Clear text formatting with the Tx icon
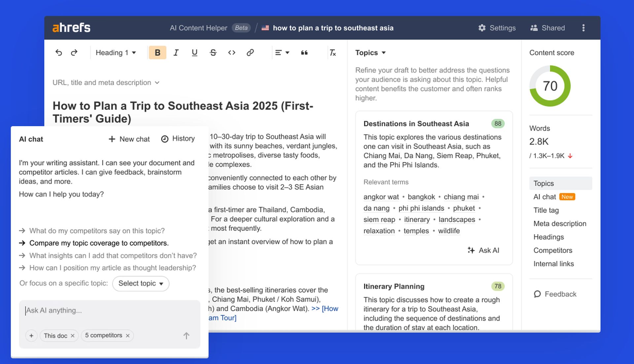The height and width of the screenshot is (364, 634). click(333, 53)
